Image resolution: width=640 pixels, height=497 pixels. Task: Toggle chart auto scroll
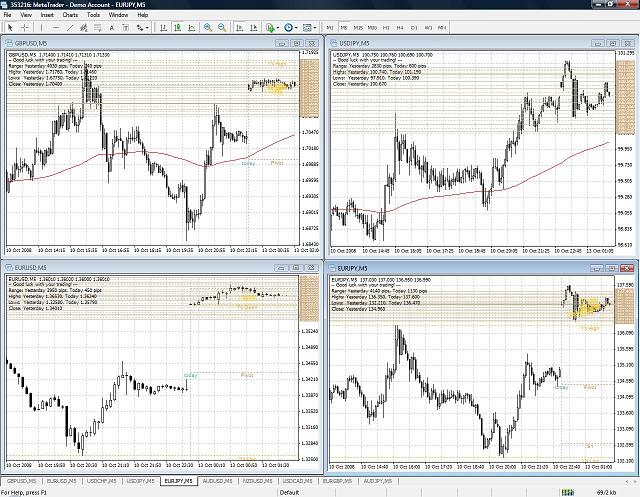pyautogui.click(x=240, y=28)
